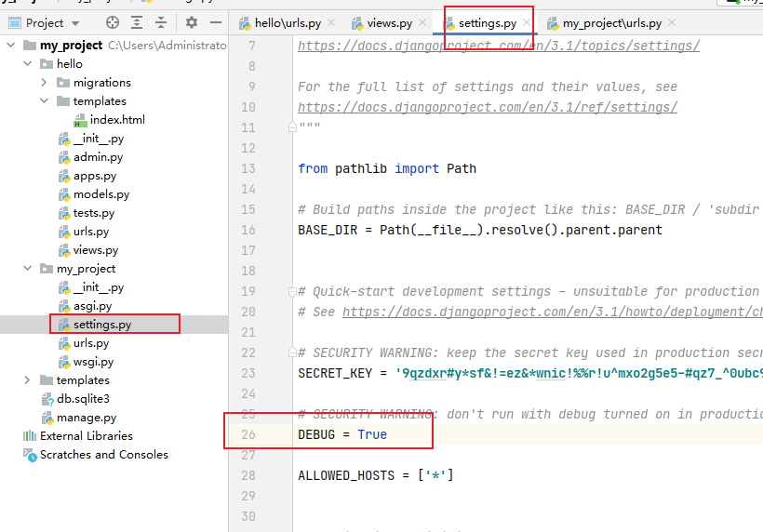This screenshot has height=532, width=763.
Task: Click the ALLOWED_HOSTS = ['*'] line
Action: click(376, 475)
